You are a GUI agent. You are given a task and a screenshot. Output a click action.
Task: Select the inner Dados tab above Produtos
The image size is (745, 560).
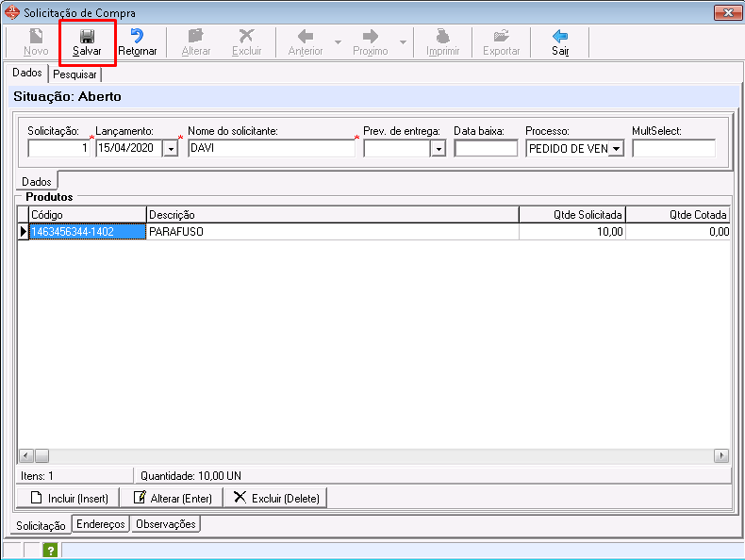click(37, 181)
